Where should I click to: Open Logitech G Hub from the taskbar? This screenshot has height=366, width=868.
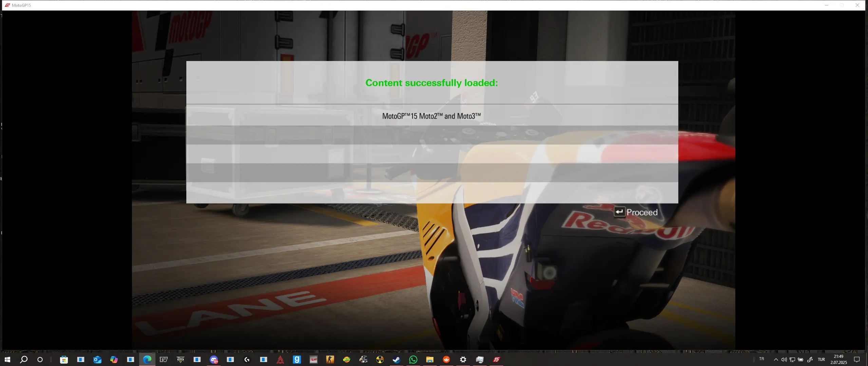click(247, 360)
